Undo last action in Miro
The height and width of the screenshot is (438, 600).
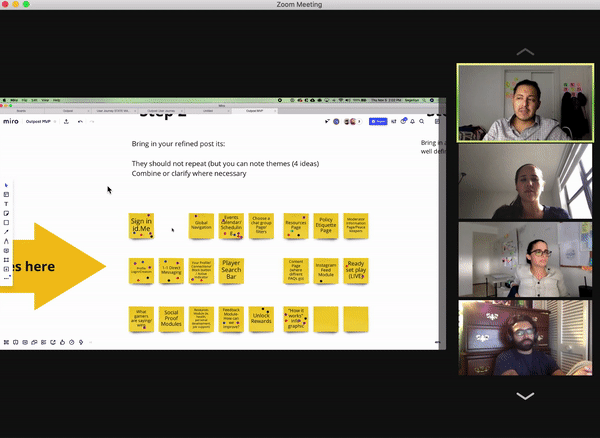tap(80, 122)
